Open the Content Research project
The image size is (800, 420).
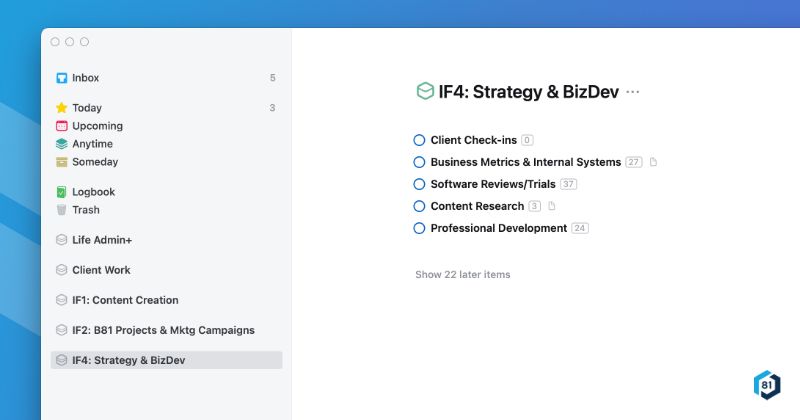(x=477, y=206)
